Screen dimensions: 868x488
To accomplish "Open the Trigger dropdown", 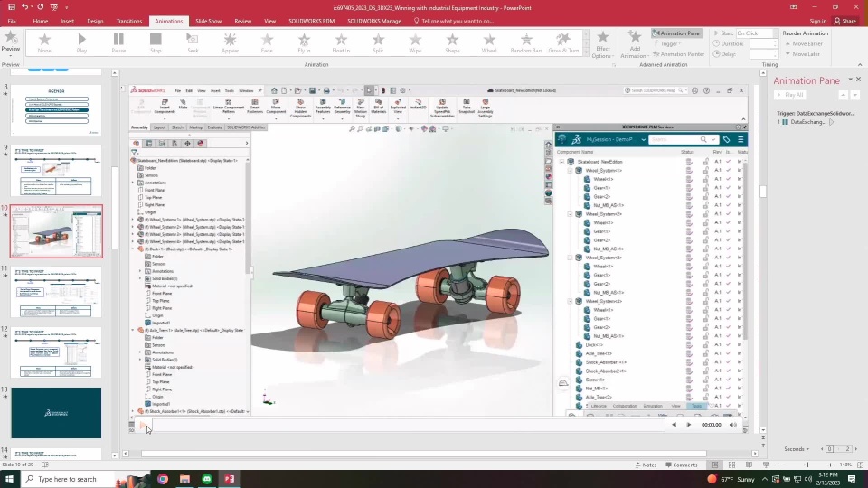I will (x=668, y=43).
